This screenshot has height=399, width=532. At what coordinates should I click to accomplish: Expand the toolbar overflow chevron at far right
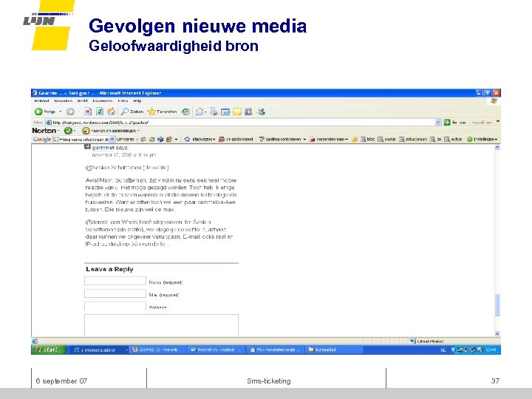point(498,121)
